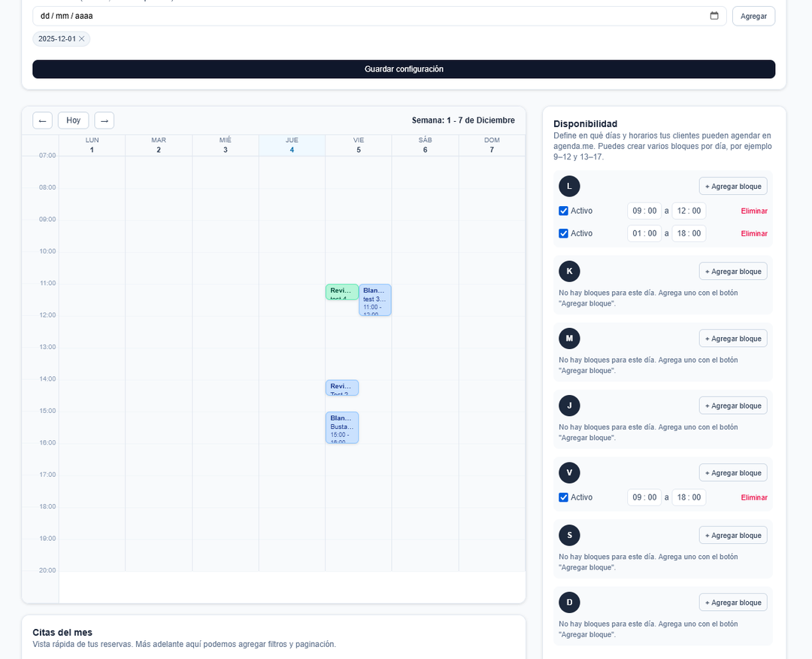This screenshot has height=659, width=812.
Task: Select the Sunday "D" day circle
Action: [569, 602]
